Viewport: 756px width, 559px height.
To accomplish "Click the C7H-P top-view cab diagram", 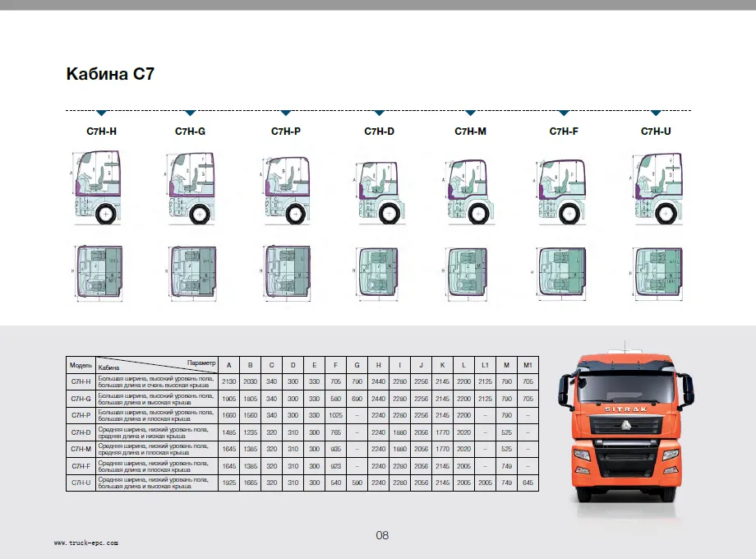I will 287,270.
